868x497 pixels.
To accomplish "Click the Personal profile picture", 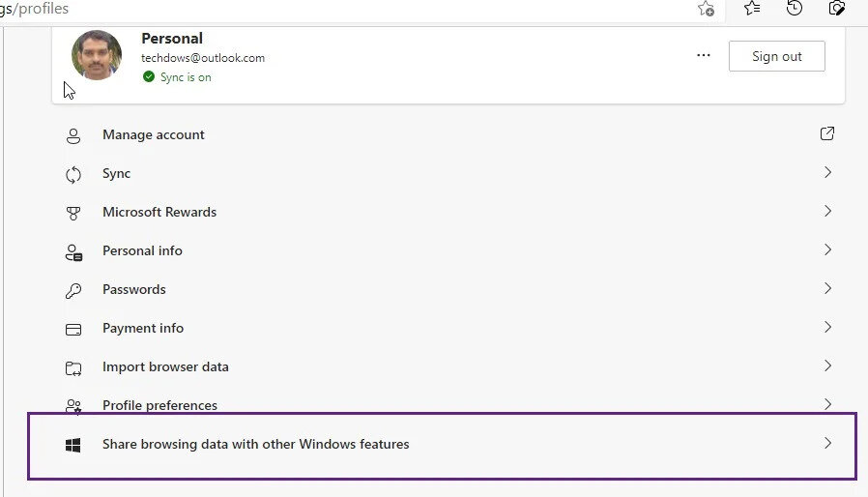I will [97, 55].
